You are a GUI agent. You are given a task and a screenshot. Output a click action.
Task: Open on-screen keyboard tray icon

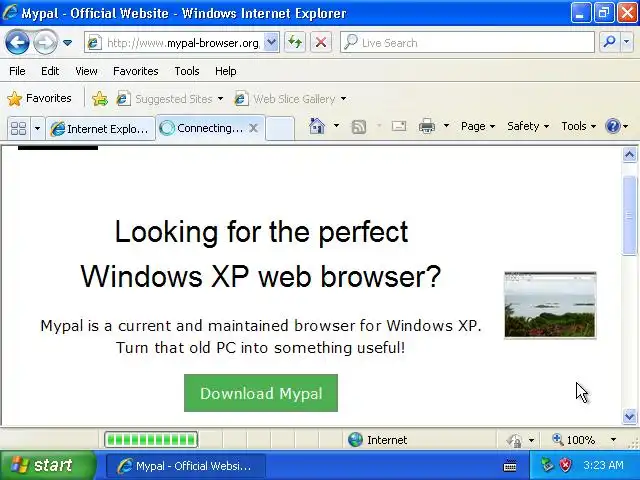pos(510,465)
